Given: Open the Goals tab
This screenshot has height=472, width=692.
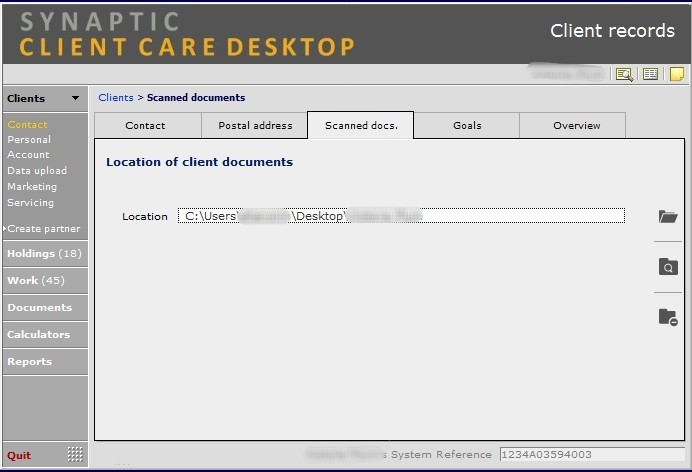Looking at the screenshot, I should [467, 125].
